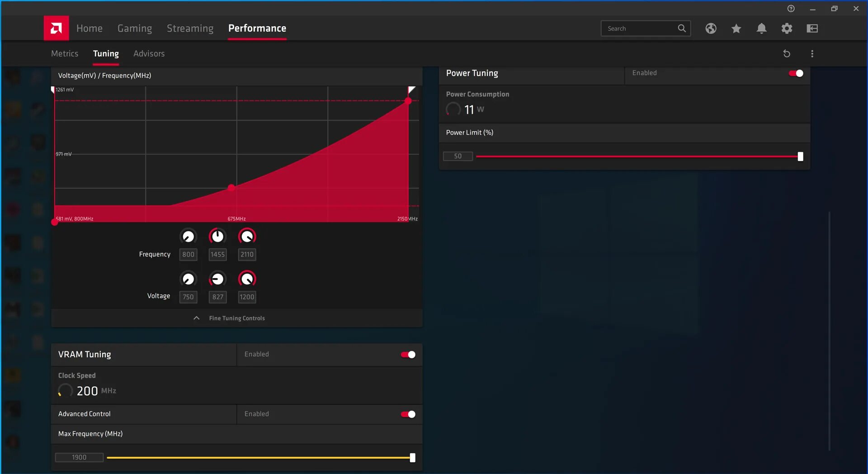This screenshot has height=474, width=868.
Task: Click the 2110 frequency dial knob
Action: [247, 236]
